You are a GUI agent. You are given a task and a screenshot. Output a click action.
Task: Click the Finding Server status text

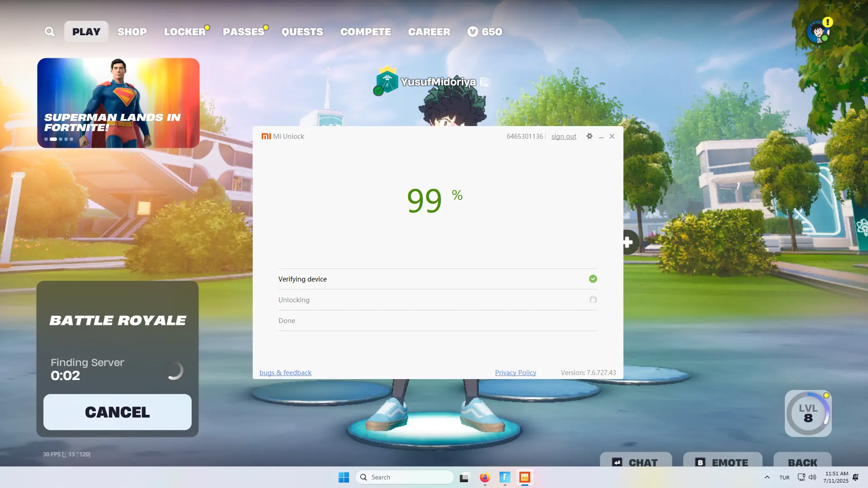(87, 362)
